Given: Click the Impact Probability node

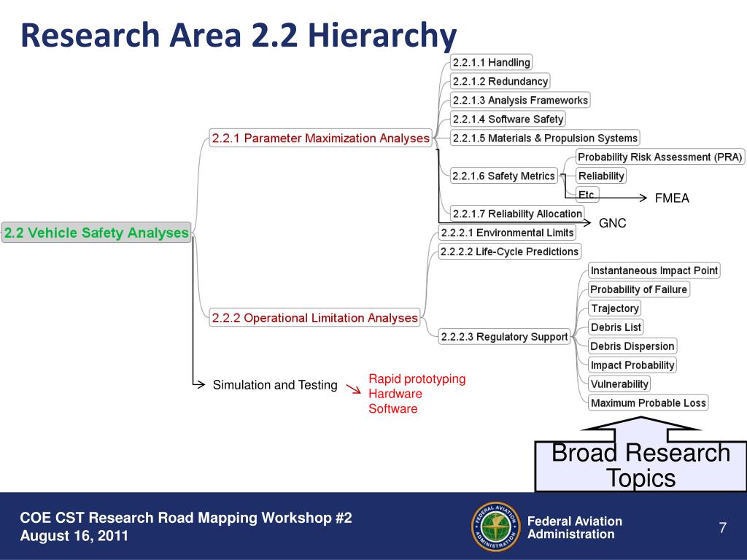Looking at the screenshot, I should click(x=632, y=365).
